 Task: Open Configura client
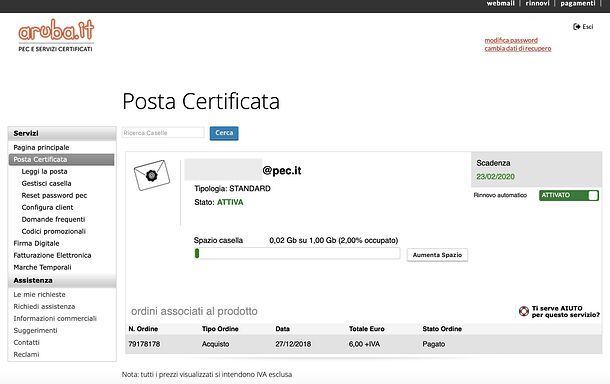47,207
